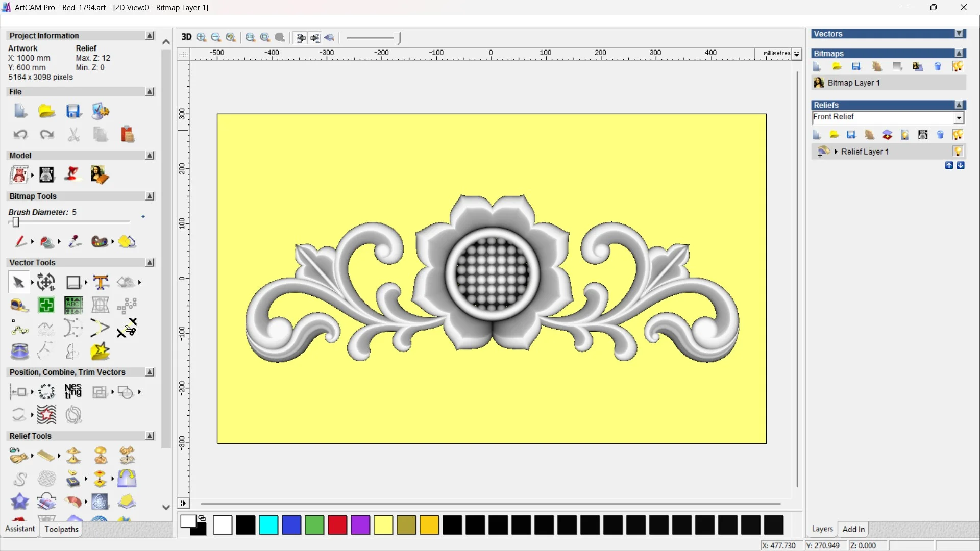980x551 pixels.
Task: Pick the cyan colour swatch
Action: 268,525
